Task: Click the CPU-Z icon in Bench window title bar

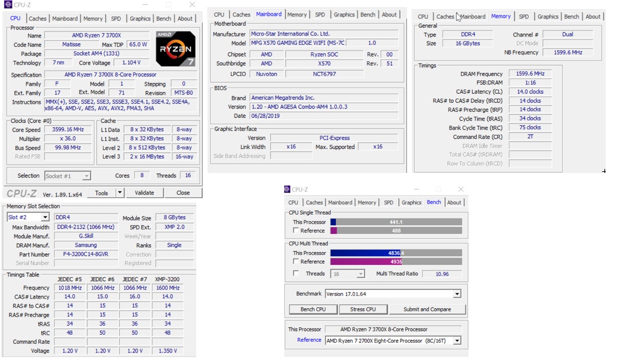Action: click(x=287, y=190)
